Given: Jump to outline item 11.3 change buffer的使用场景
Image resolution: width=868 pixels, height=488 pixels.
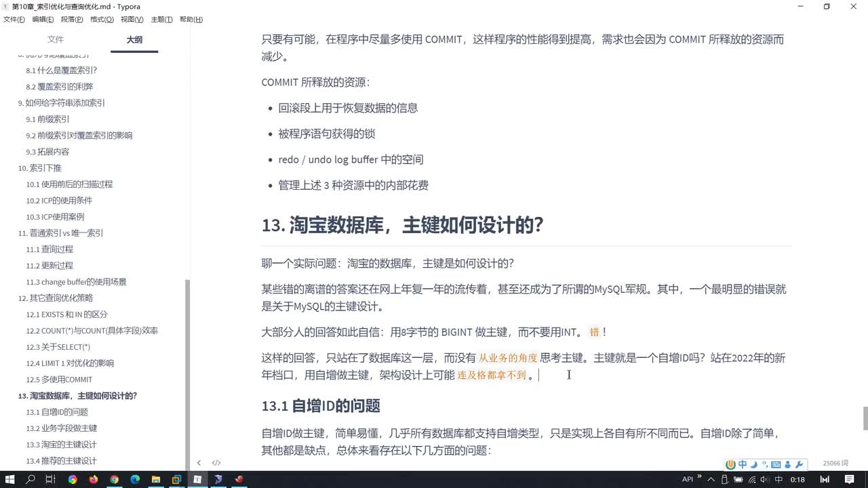Looking at the screenshot, I should click(77, 282).
